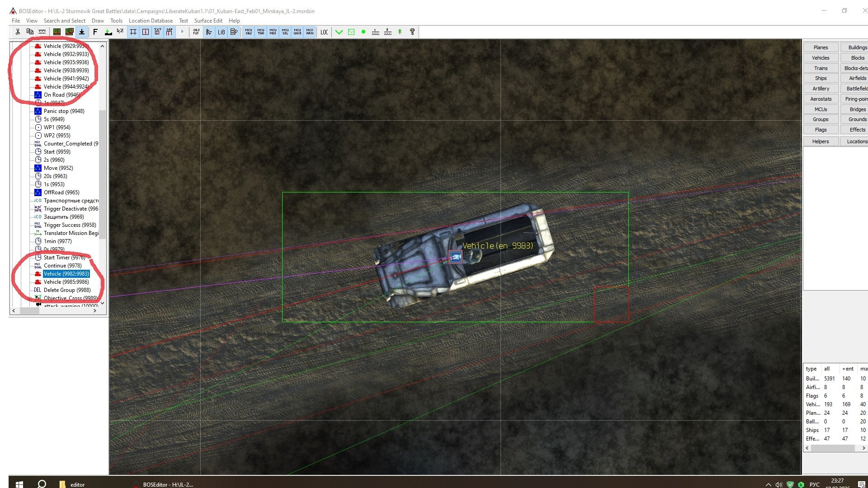The image size is (868, 488).
Task: Click the OBJ FILT filter icon
Action: [196, 32]
